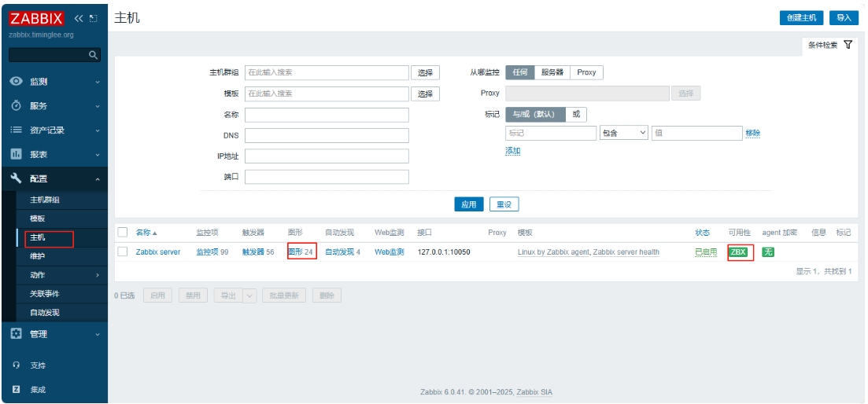The height and width of the screenshot is (404, 868).
Task: Expand the 管理 menu
Action: [x=98, y=334]
